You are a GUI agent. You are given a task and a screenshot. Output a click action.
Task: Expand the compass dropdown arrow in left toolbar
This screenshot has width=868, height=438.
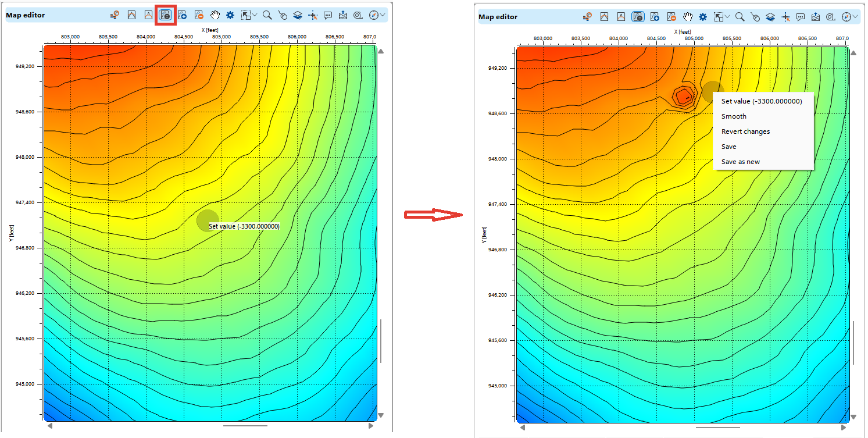click(383, 15)
